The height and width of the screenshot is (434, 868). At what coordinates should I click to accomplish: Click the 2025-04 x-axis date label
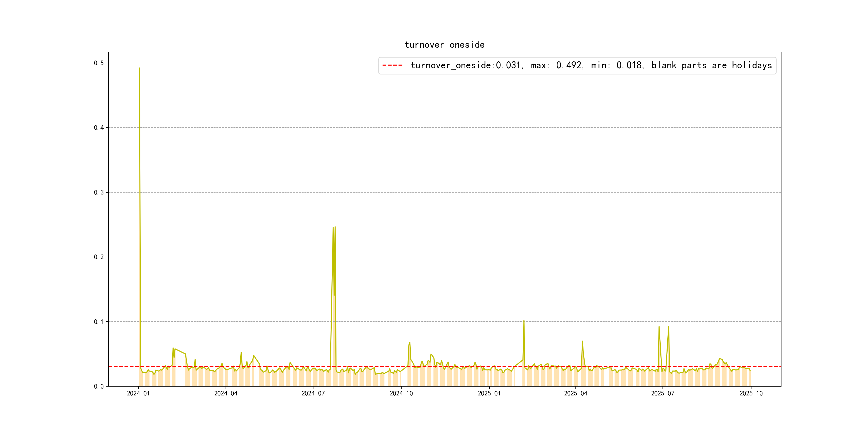pos(575,394)
